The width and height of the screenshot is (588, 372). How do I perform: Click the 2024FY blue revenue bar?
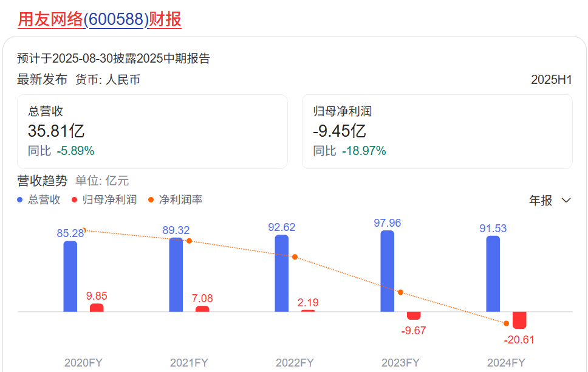coord(493,274)
